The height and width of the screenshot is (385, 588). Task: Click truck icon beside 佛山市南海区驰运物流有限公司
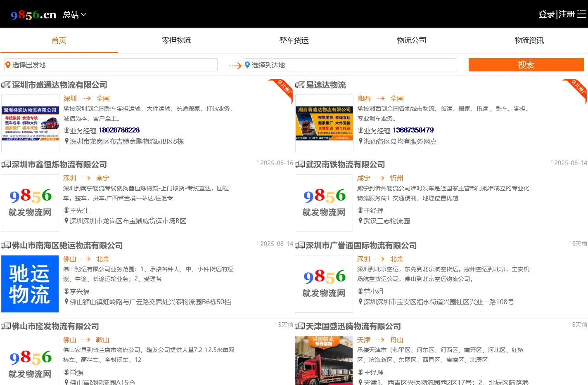(x=6, y=246)
